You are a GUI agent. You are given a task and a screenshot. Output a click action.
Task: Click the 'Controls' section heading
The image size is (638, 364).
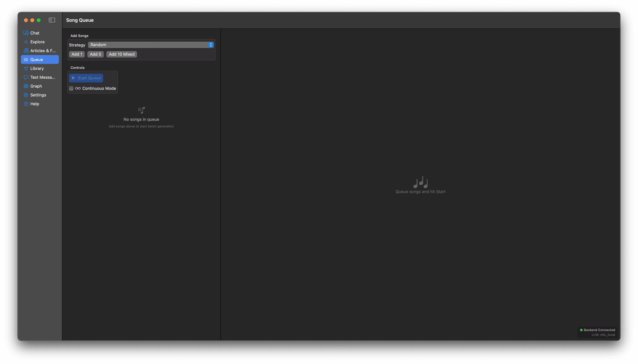(78, 68)
